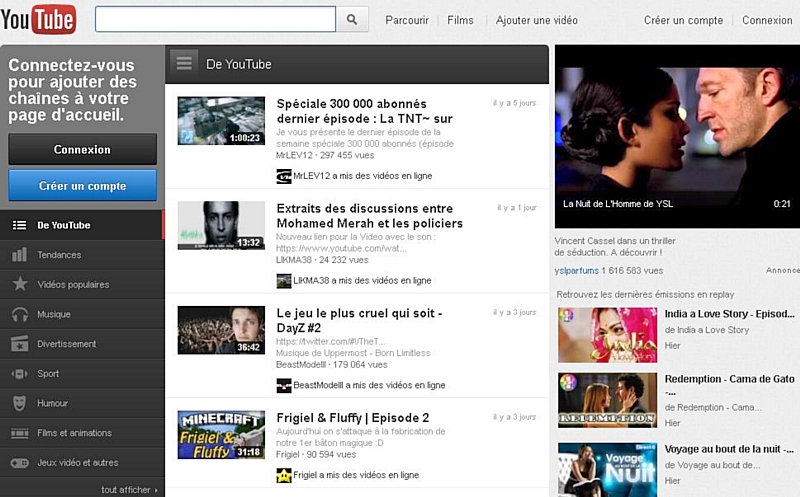800x497 pixels.
Task: Click the Tendances bar chart icon
Action: click(x=19, y=255)
